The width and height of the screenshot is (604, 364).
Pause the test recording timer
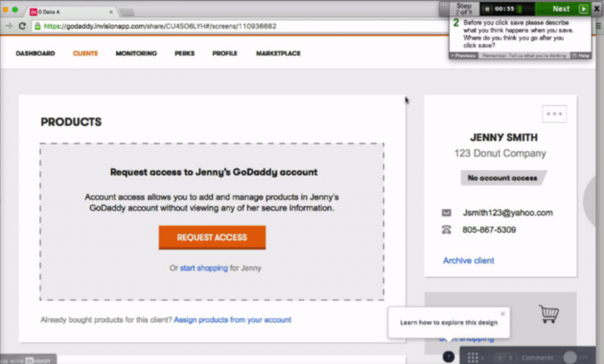coord(487,9)
